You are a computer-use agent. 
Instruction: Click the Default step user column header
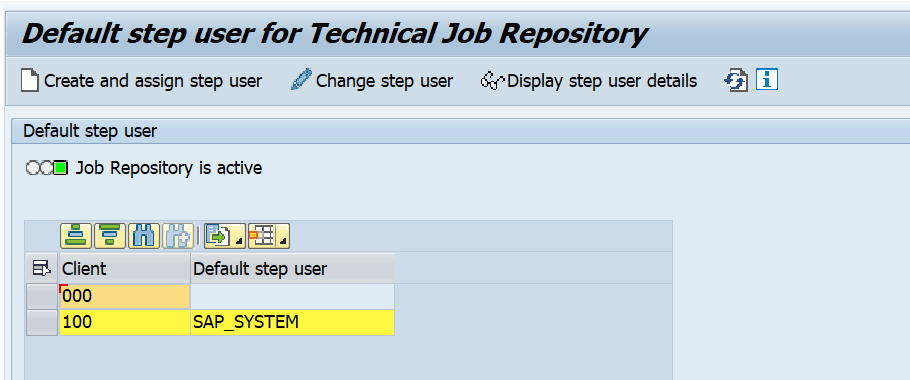(292, 268)
